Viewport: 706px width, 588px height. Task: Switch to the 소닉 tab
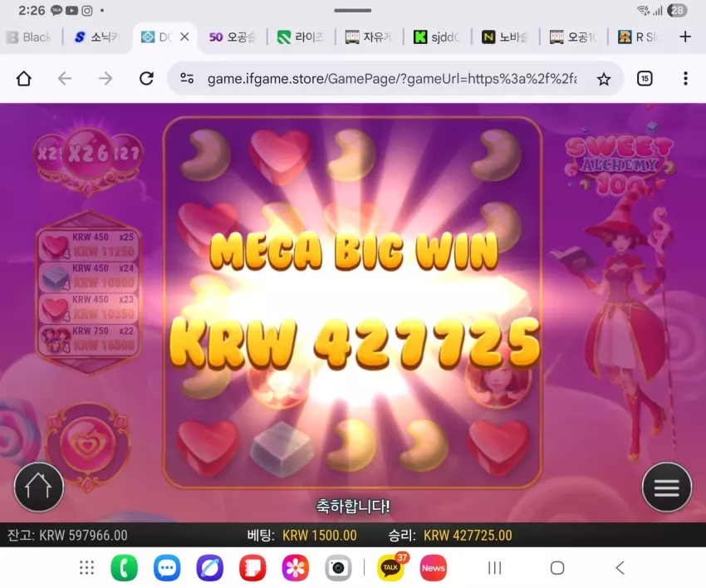tap(97, 37)
